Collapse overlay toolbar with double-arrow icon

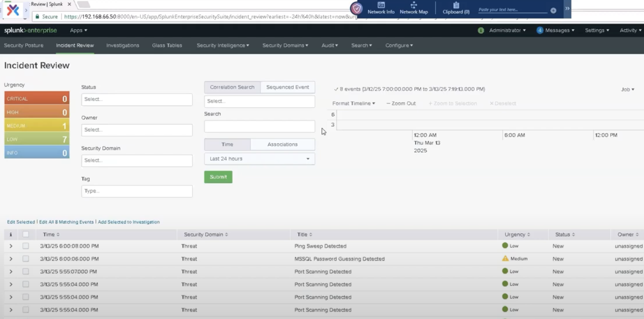pyautogui.click(x=567, y=9)
